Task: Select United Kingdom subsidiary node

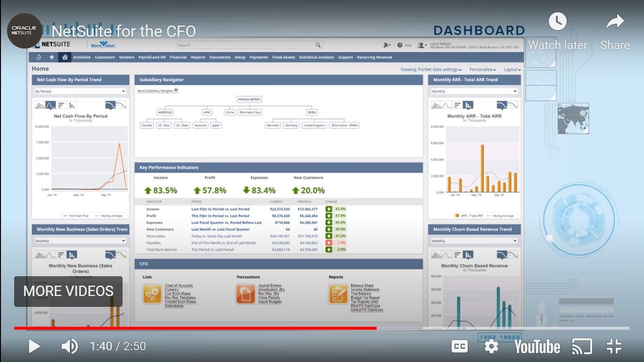Action: click(x=314, y=125)
